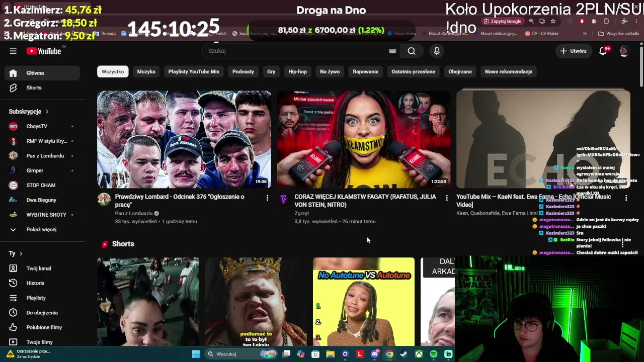Click the Zapytaj Google button

503,21
